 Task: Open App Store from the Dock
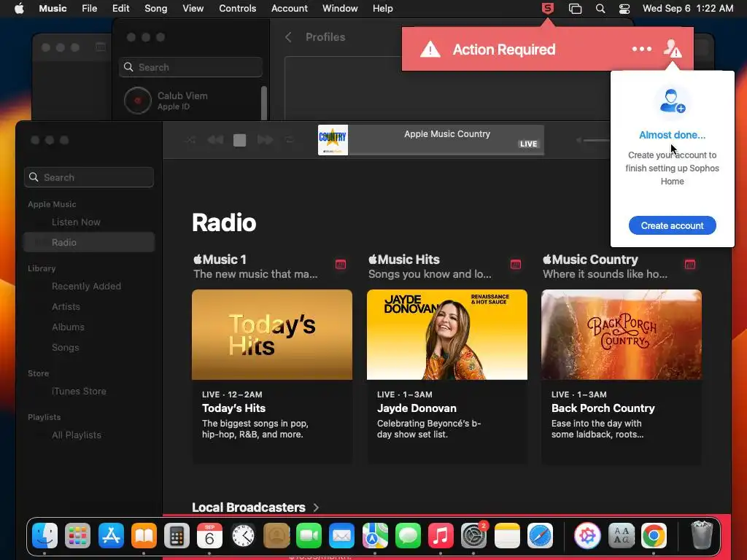coord(111,536)
